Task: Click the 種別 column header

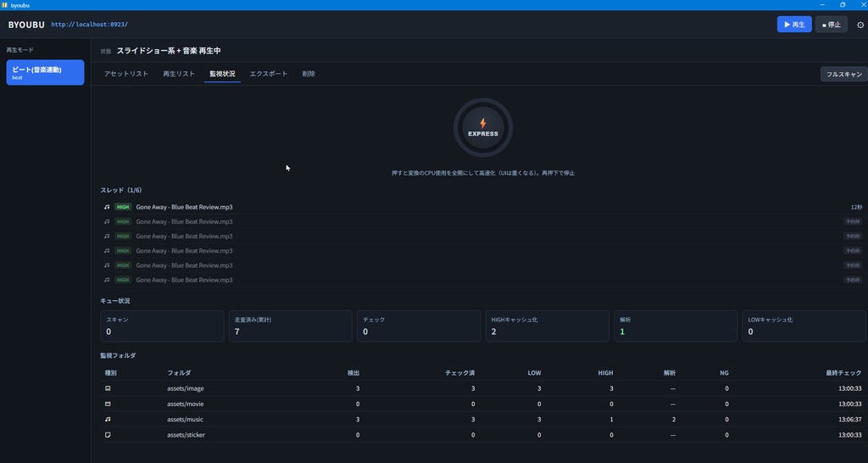Action: click(111, 373)
